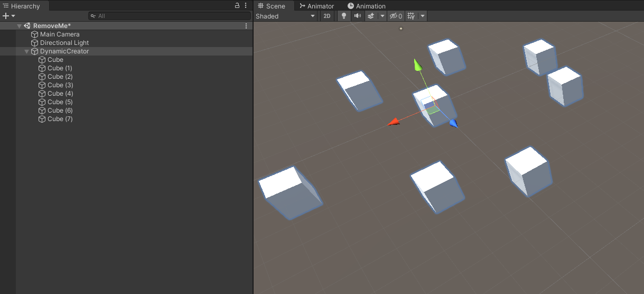Select Cube (6) in the Hierarchy

tap(60, 111)
